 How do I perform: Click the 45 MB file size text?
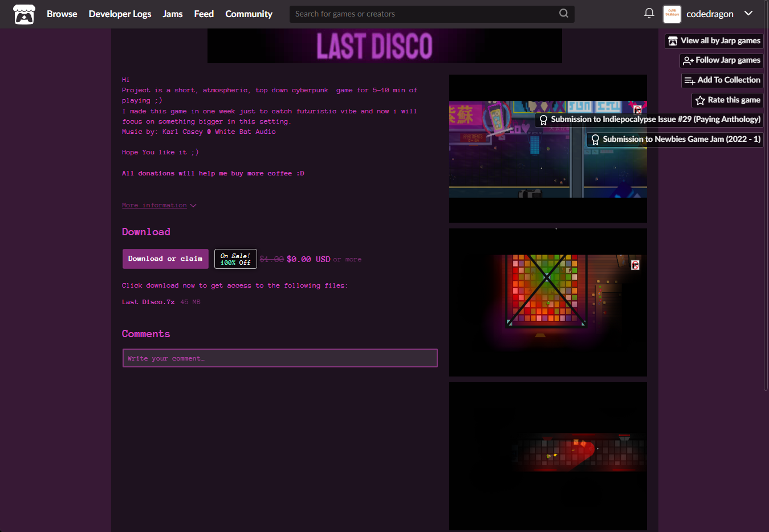[190, 302]
